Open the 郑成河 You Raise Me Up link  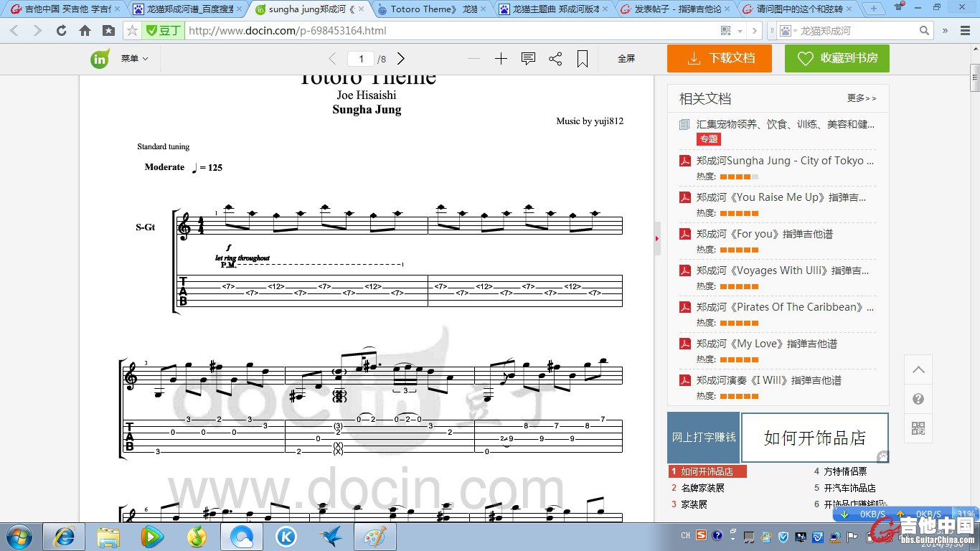click(781, 197)
